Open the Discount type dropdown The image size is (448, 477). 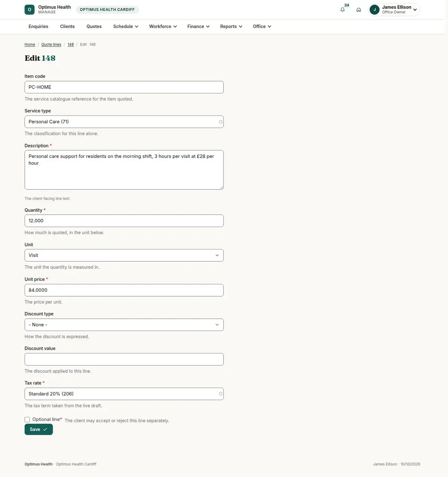point(124,325)
